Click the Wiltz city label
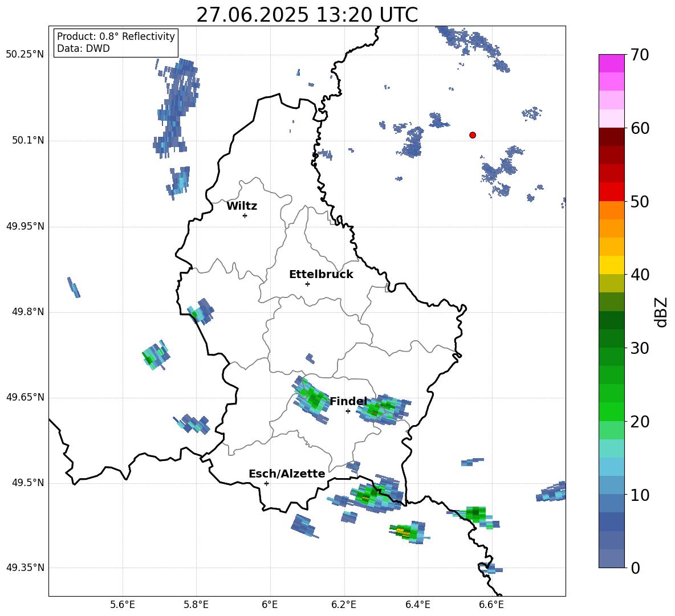 (x=242, y=206)
